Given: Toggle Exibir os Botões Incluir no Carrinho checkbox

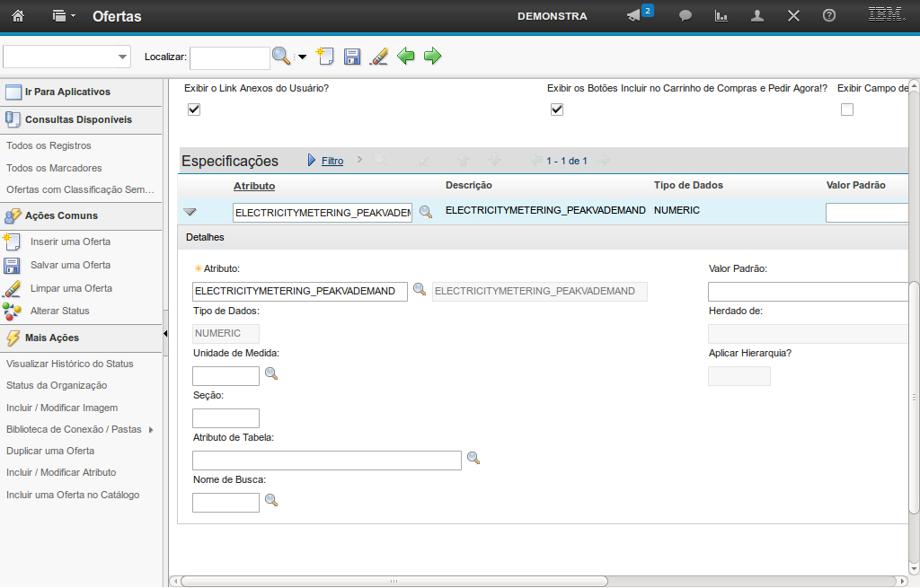Looking at the screenshot, I should click(557, 110).
